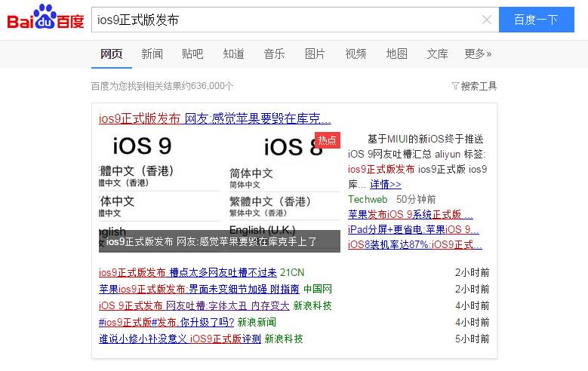Open headline ios9正式版发布 网友:感觉苹果要毁在库克...
Viewport: 588px width, 371px height.
[x=215, y=119]
